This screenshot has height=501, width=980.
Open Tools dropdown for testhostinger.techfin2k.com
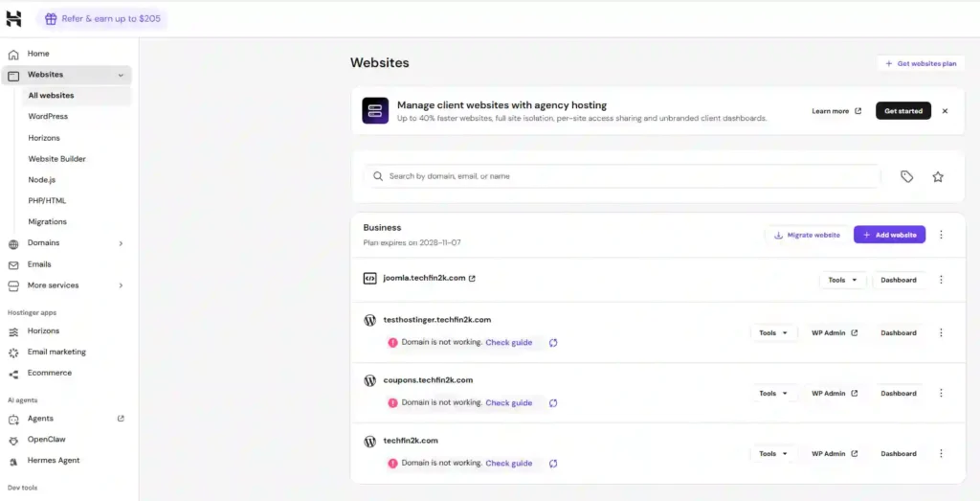(x=773, y=333)
